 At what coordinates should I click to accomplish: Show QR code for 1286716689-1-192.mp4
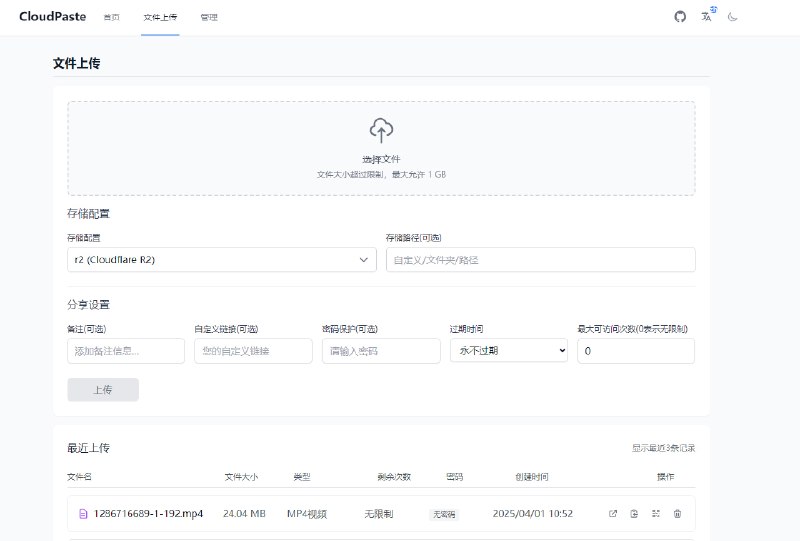[656, 513]
